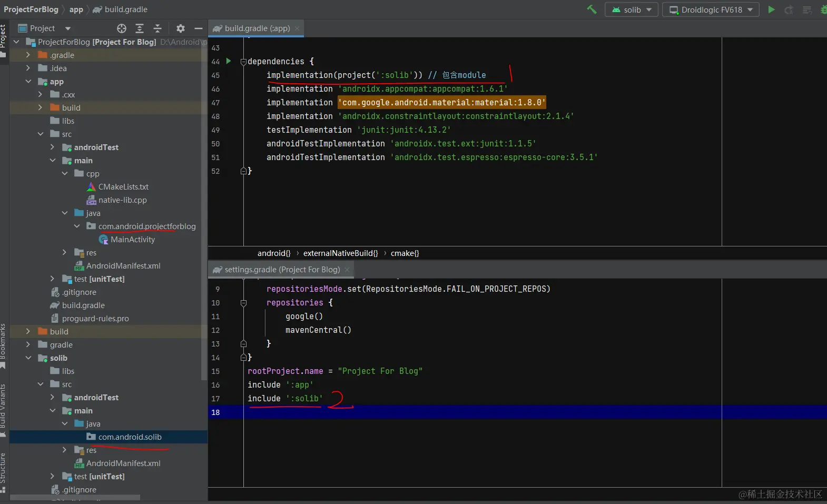Viewport: 827px width, 504px height.
Task: Open the solib run configuration dropdown
Action: click(x=632, y=9)
